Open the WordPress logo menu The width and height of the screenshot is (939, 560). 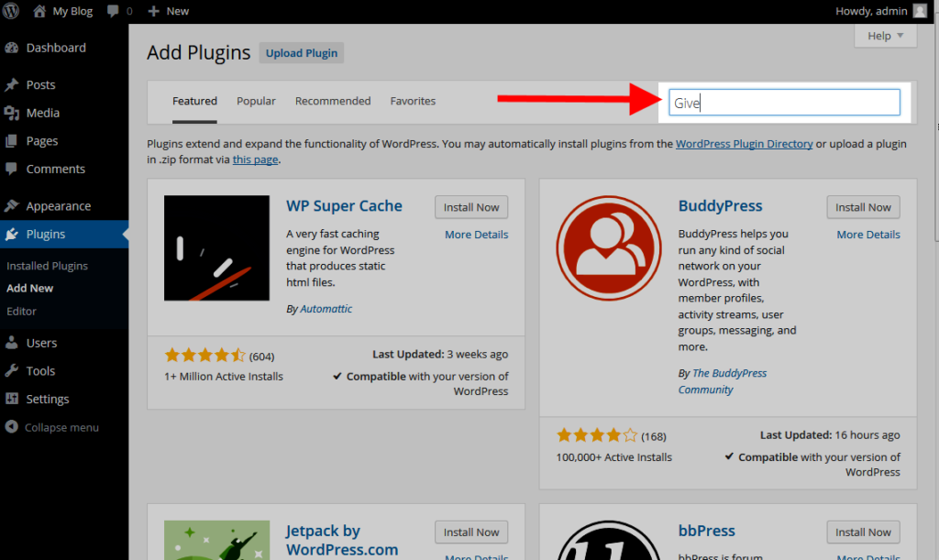10,11
